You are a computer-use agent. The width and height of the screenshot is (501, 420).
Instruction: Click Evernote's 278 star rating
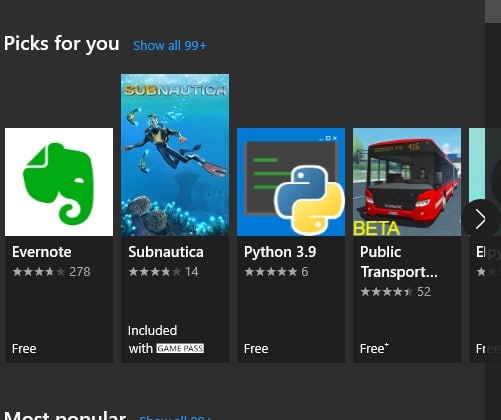tap(51, 272)
